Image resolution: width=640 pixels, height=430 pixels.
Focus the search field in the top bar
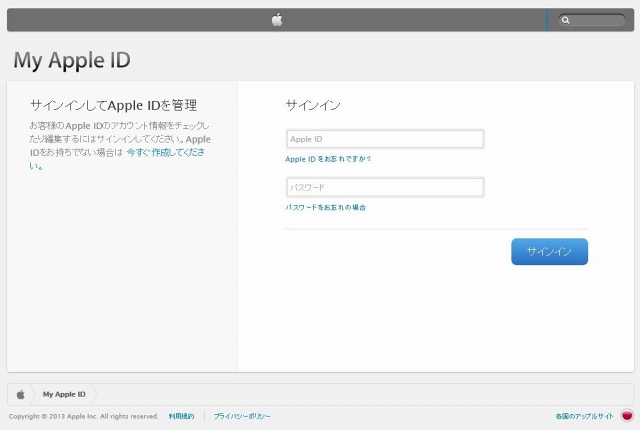point(592,20)
